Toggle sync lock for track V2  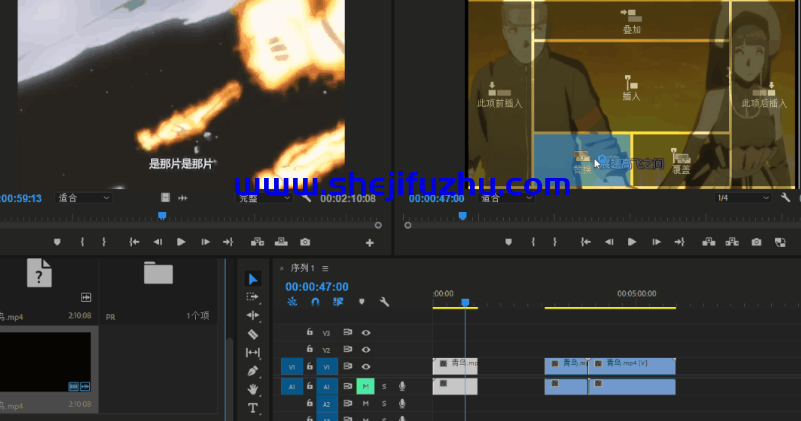coord(347,349)
